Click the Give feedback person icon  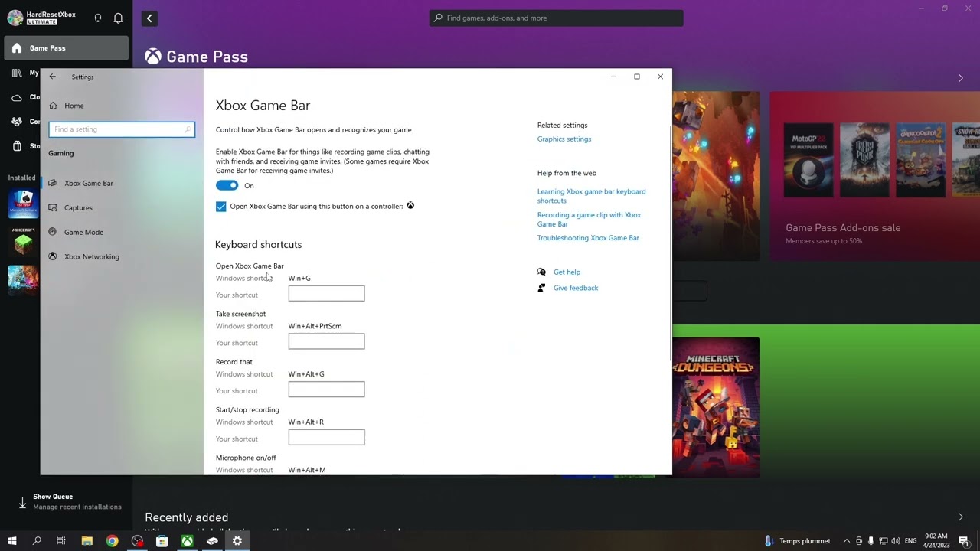(x=542, y=288)
